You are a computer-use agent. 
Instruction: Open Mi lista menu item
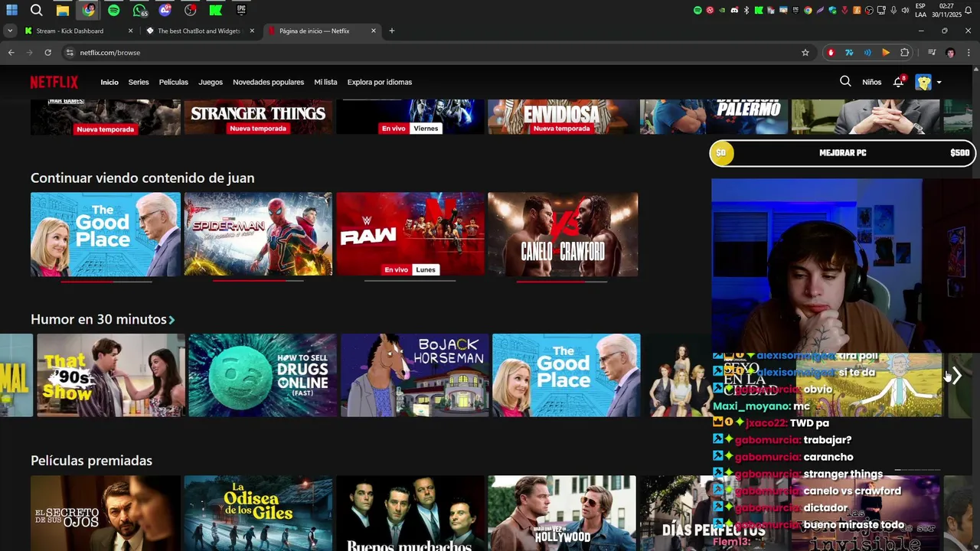point(325,82)
